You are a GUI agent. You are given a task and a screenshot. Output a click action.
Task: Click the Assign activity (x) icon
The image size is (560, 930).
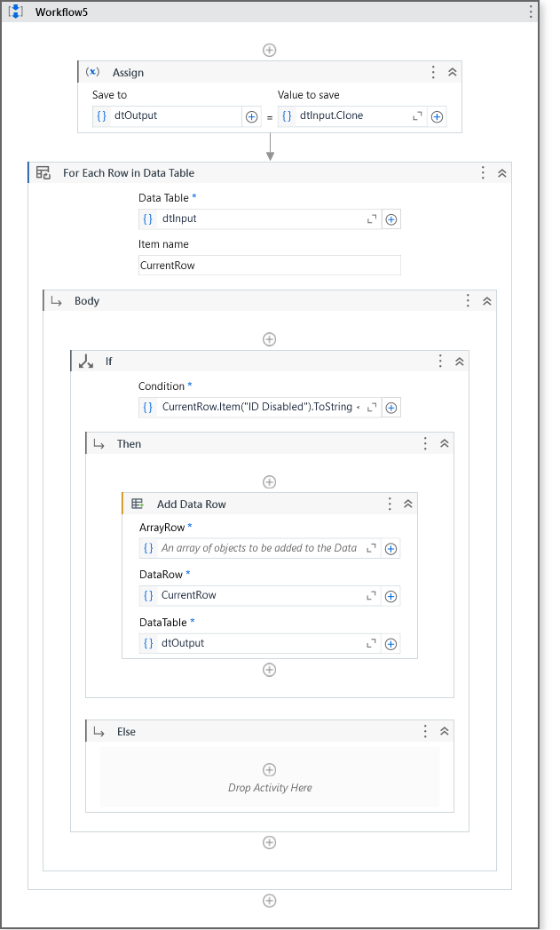pyautogui.click(x=93, y=72)
